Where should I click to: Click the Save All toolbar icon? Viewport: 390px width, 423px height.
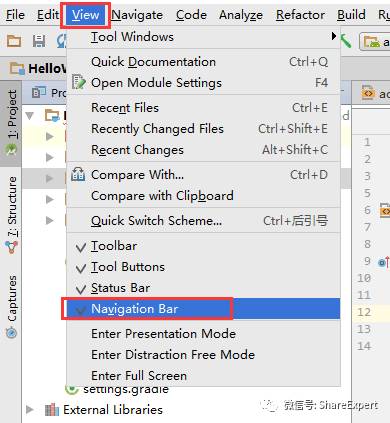click(39, 41)
